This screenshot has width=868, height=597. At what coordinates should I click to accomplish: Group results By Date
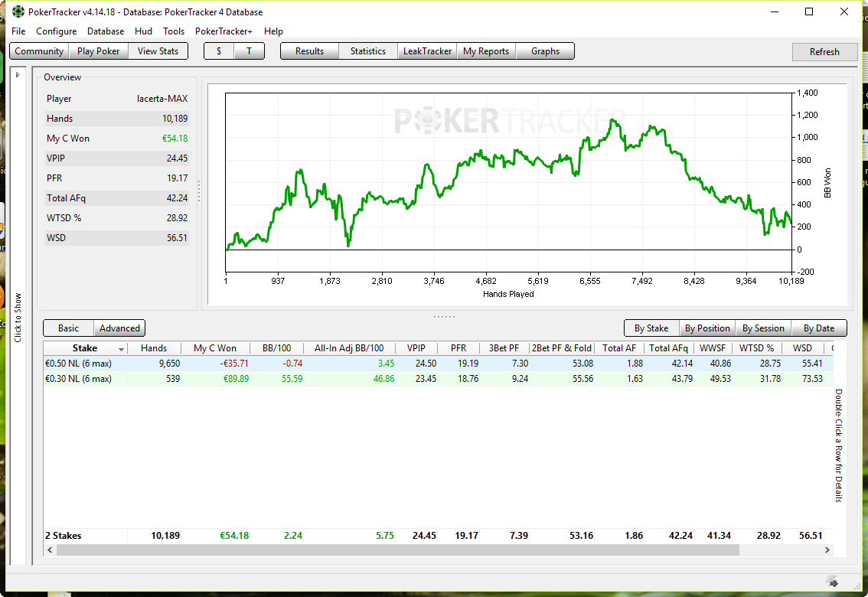tap(819, 328)
